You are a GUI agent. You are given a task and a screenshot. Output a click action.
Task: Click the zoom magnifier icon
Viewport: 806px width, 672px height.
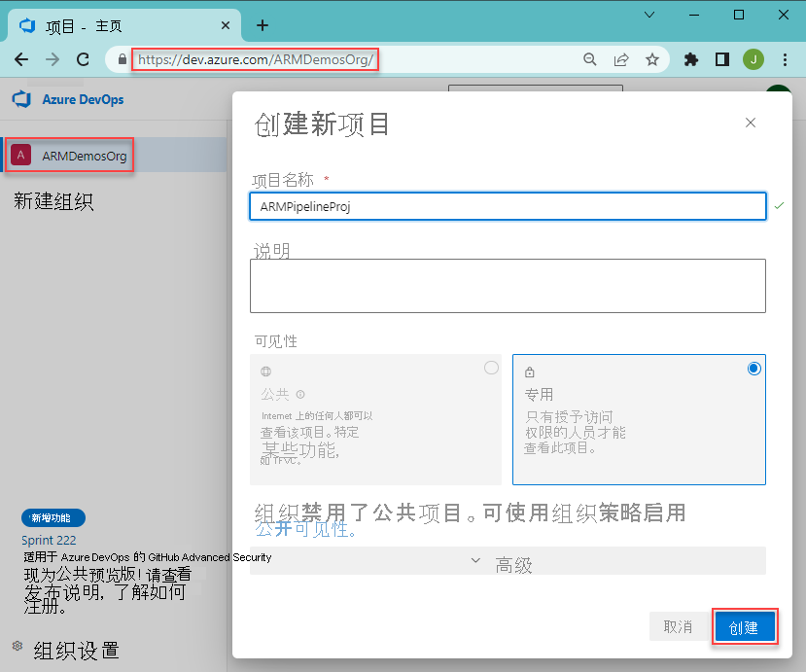point(590,59)
